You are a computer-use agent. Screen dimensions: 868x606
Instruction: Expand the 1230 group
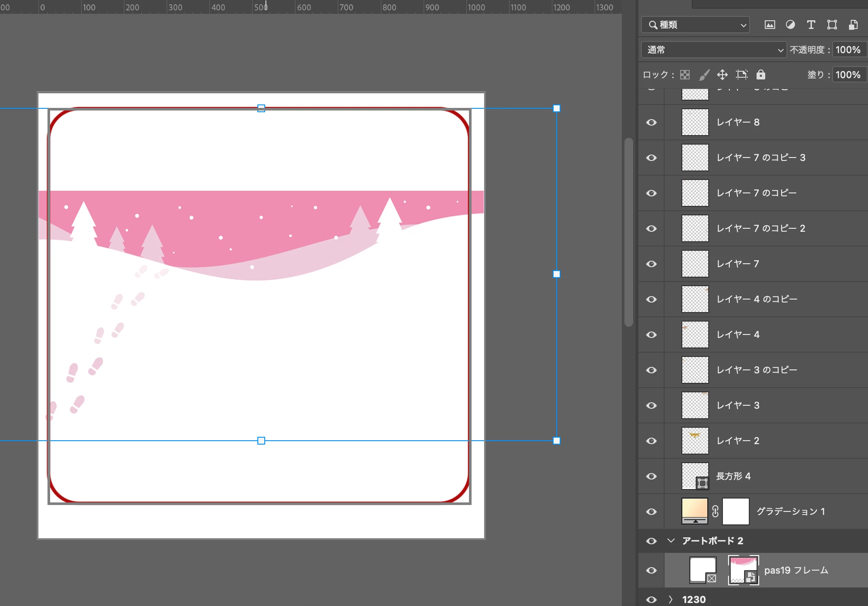tap(671, 600)
